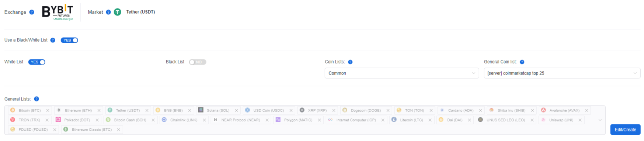644x141 pixels.
Task: Click the Cardano (ADA) coin icon
Action: (x=442, y=110)
